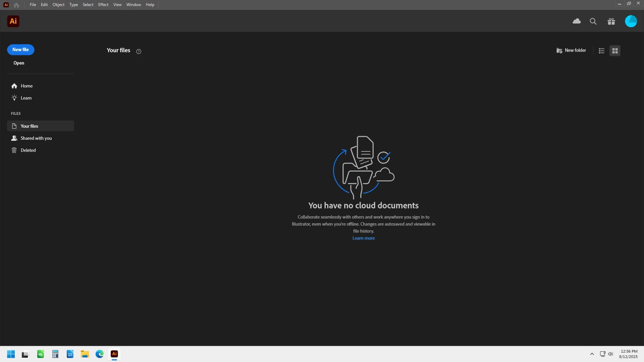Create a New folder

pyautogui.click(x=571, y=50)
